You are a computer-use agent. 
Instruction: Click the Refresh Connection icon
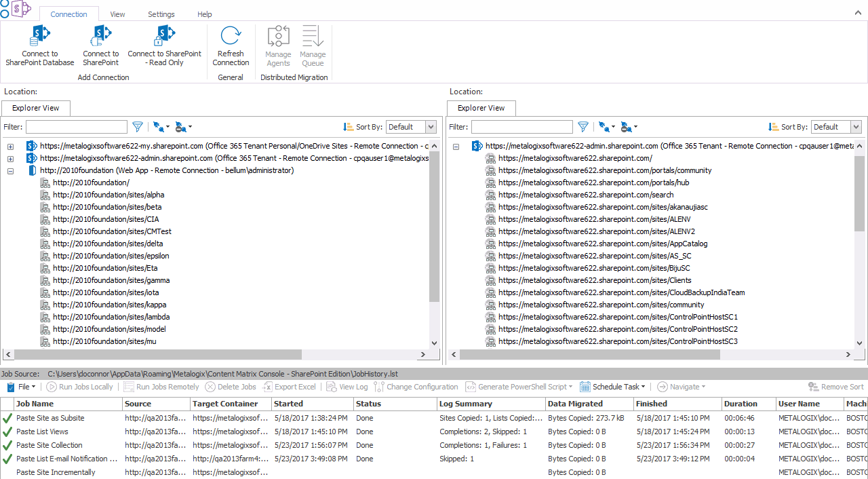coord(231,37)
